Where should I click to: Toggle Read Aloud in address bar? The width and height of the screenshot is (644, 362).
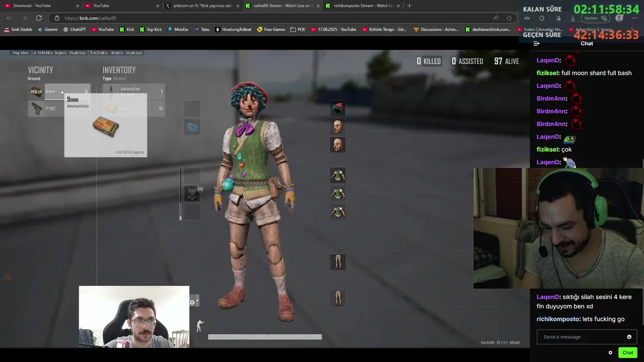coord(496,18)
